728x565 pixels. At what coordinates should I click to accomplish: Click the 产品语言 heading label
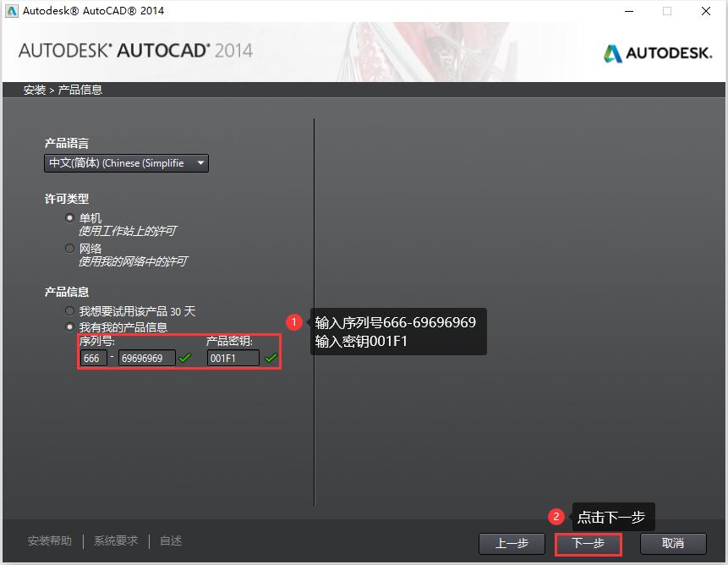(67, 144)
